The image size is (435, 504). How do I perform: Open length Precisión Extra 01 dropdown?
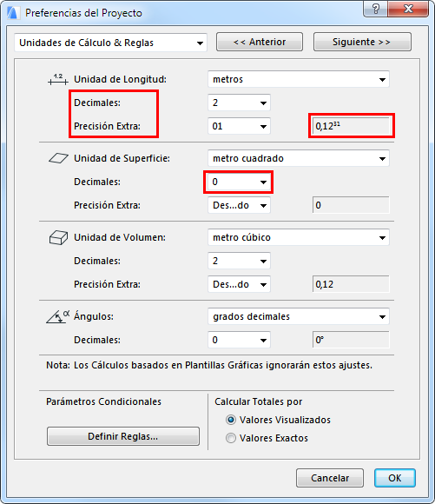tap(239, 126)
